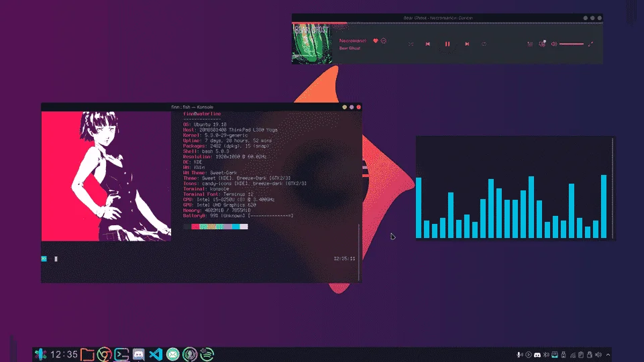The image size is (644, 362).
Task: Skip to the next track
Action: (467, 44)
